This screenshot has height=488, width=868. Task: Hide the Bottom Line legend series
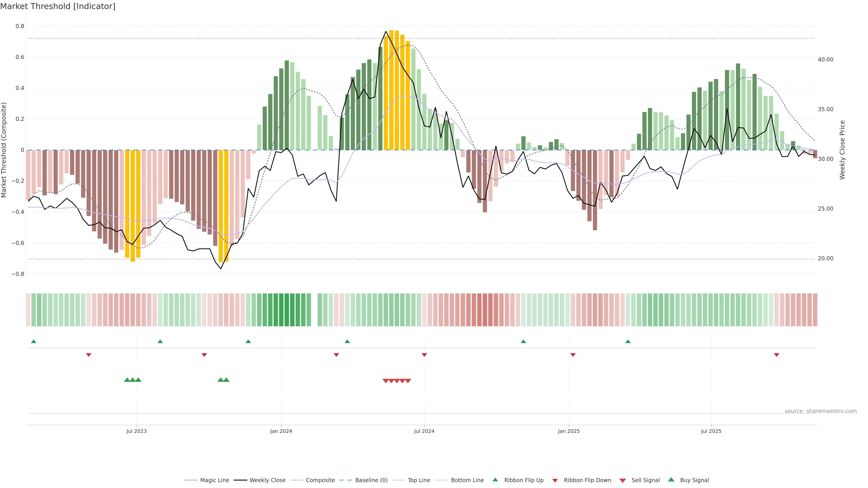467,480
